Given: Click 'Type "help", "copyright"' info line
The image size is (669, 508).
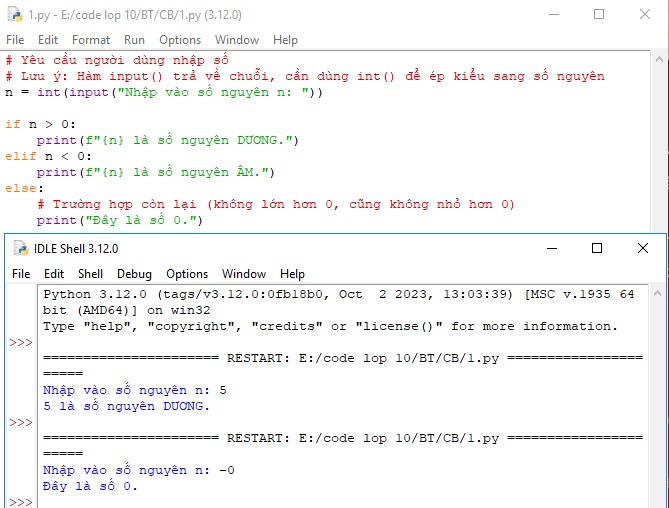Looking at the screenshot, I should point(330,326).
